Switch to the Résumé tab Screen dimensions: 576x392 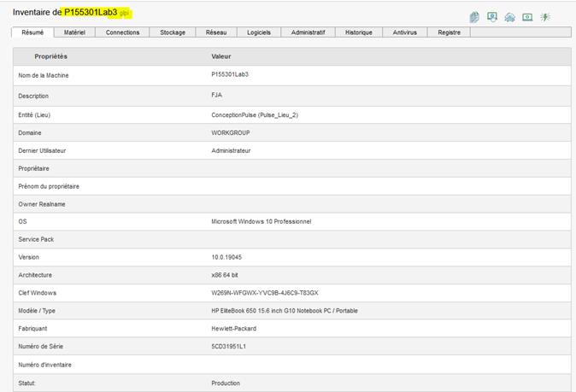[32, 32]
